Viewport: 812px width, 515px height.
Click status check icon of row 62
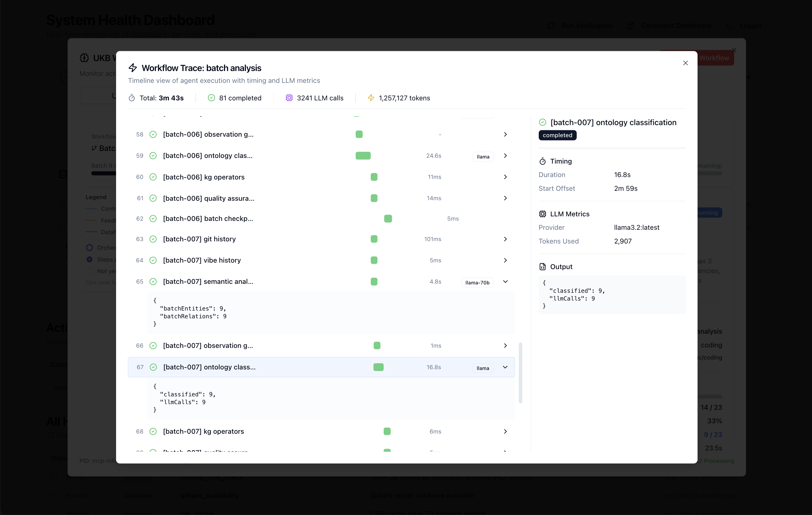153,218
